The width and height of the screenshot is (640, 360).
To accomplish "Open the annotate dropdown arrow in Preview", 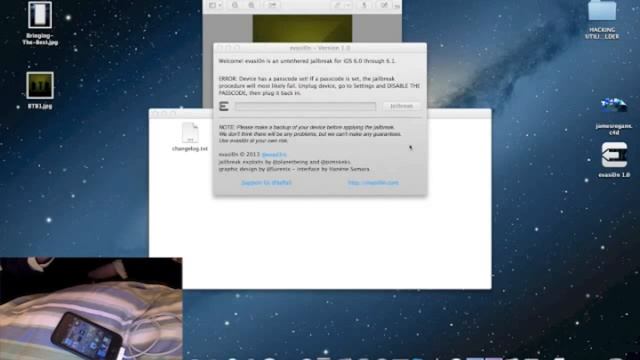I will tap(348, 5).
